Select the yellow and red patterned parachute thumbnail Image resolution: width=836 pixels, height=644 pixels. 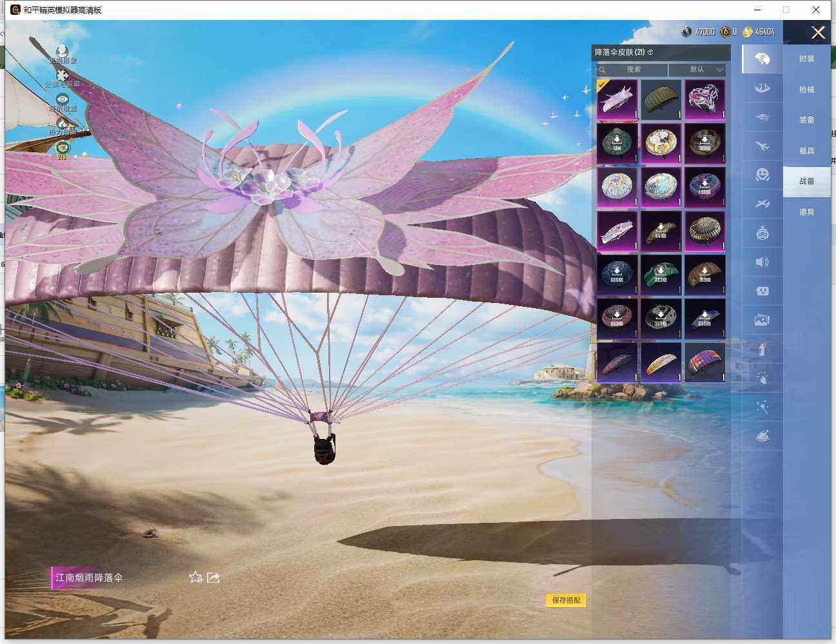(661, 362)
